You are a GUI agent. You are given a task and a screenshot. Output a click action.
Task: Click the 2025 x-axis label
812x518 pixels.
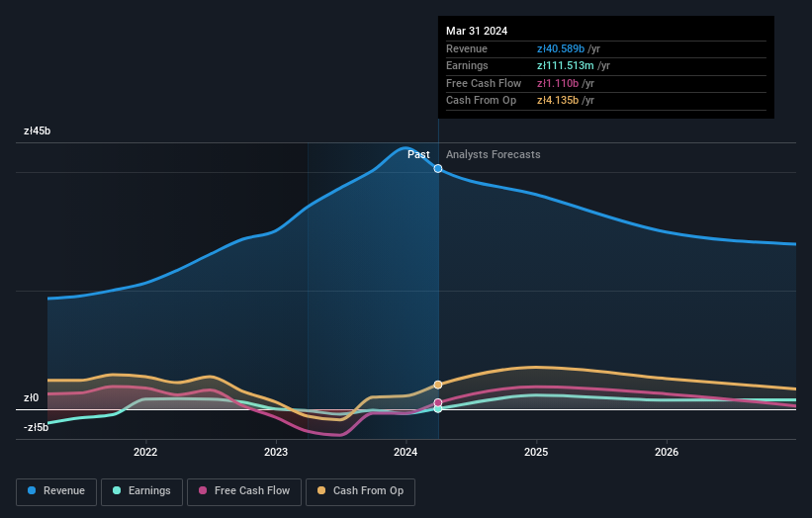[536, 452]
